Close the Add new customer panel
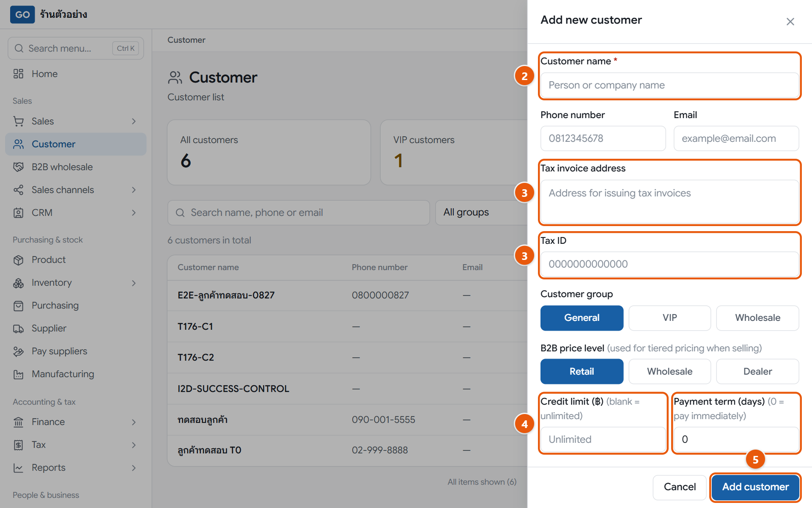812x508 pixels. 790,22
